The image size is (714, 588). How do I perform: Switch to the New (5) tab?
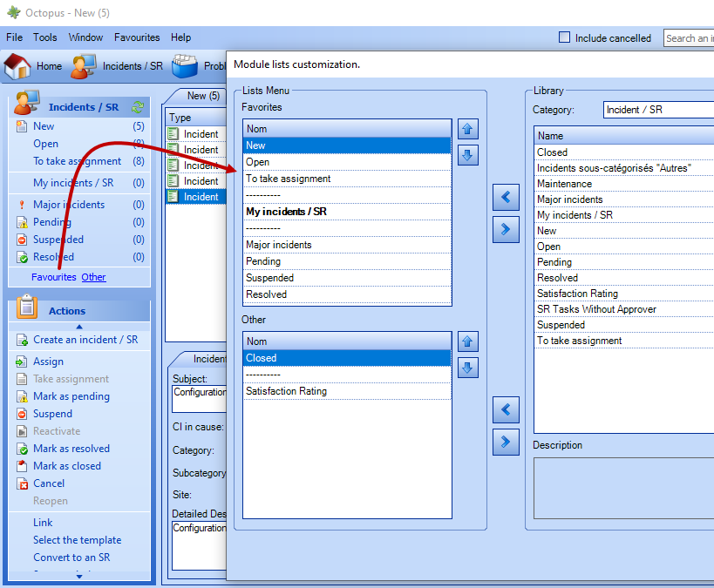[x=203, y=96]
